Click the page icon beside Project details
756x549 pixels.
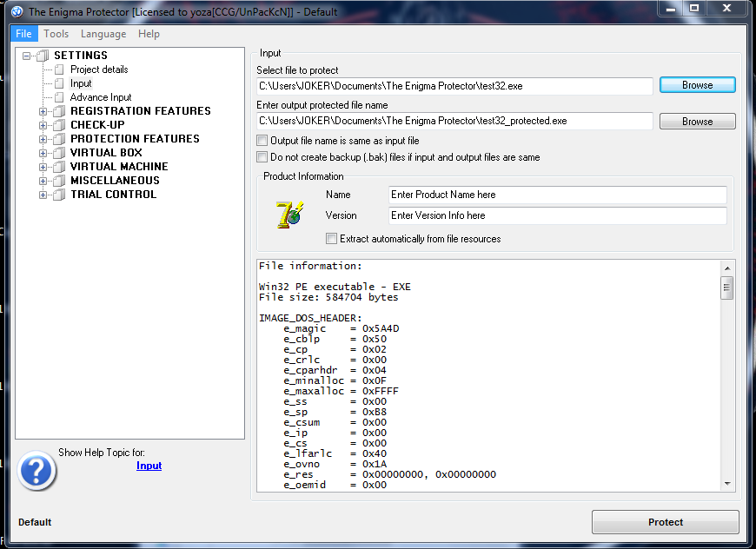[x=59, y=69]
